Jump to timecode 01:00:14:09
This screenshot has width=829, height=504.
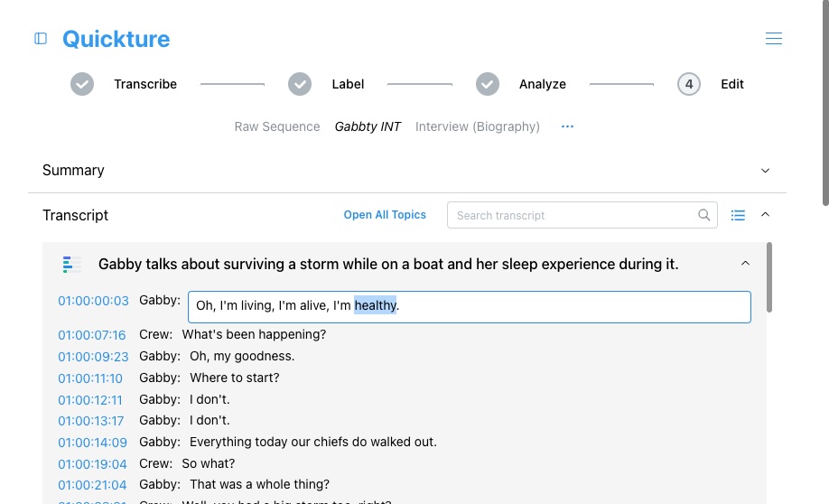92,443
